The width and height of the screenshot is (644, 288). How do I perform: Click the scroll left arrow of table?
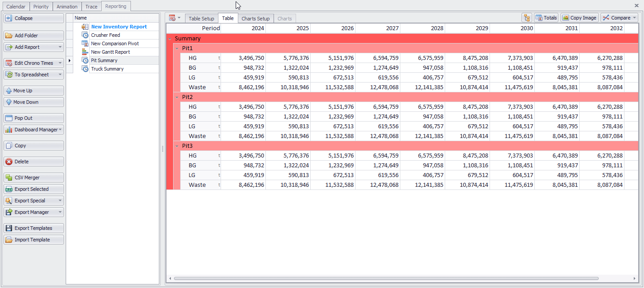pyautogui.click(x=170, y=279)
